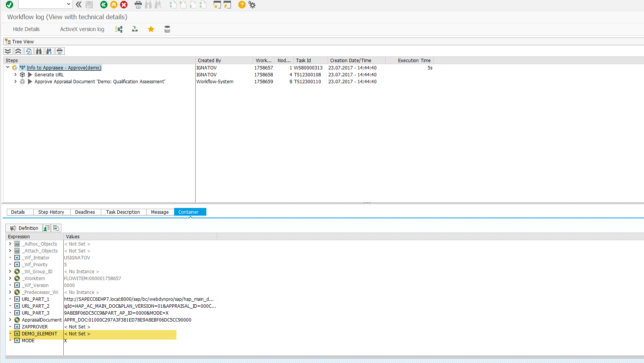Click the database stack icon

tap(167, 29)
